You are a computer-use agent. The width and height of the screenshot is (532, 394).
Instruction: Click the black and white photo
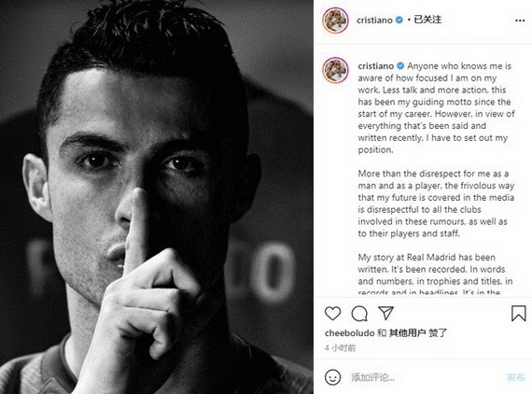coord(157,197)
